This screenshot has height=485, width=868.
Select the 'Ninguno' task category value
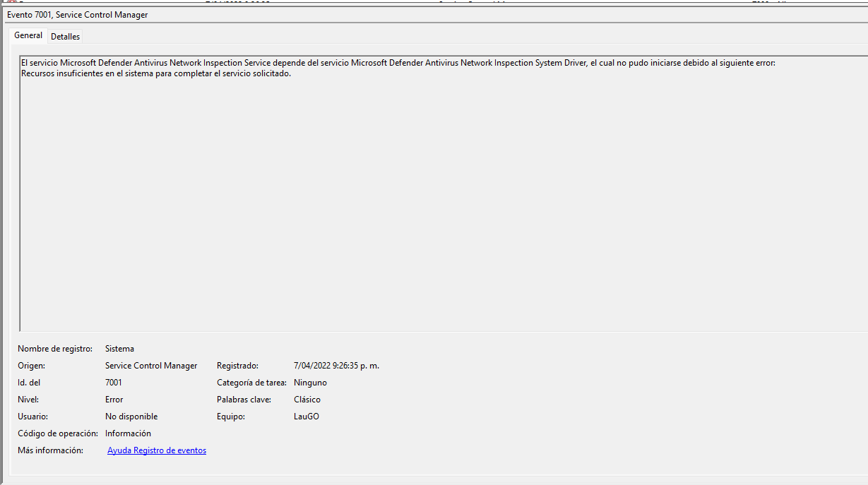coord(310,383)
